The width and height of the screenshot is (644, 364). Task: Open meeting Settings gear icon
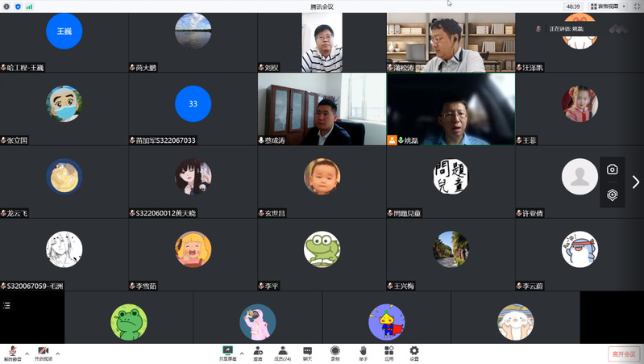click(x=414, y=352)
